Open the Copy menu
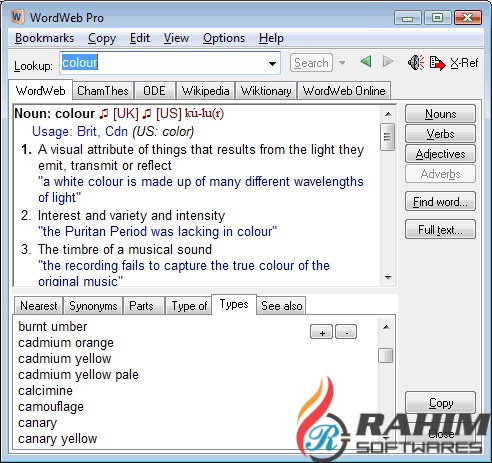 click(102, 38)
